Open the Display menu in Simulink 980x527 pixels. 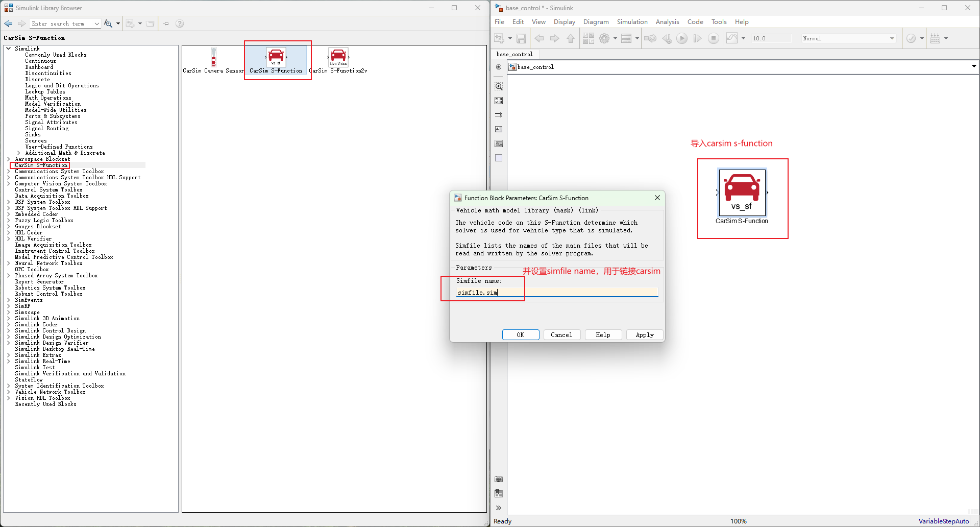tap(564, 21)
